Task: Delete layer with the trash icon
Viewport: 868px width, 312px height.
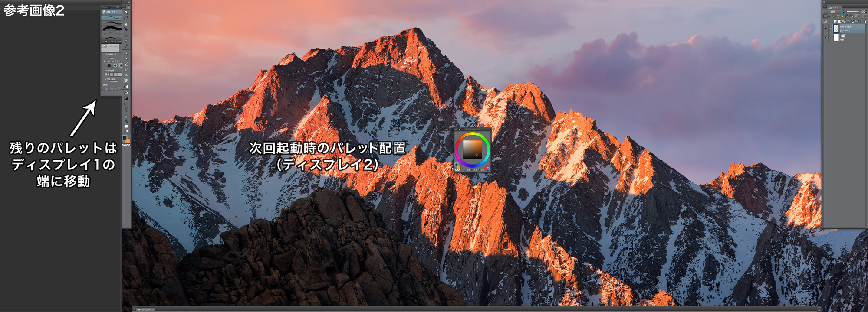Action: click(x=865, y=21)
